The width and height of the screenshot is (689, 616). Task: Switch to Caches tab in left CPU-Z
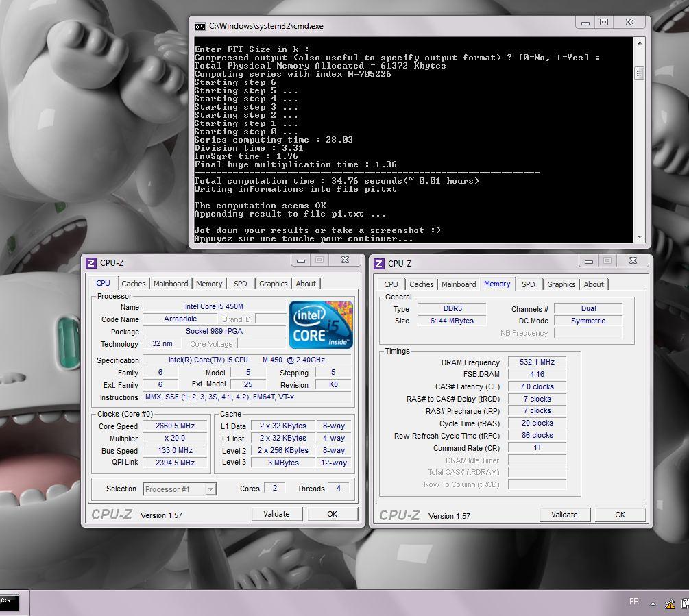(x=134, y=284)
